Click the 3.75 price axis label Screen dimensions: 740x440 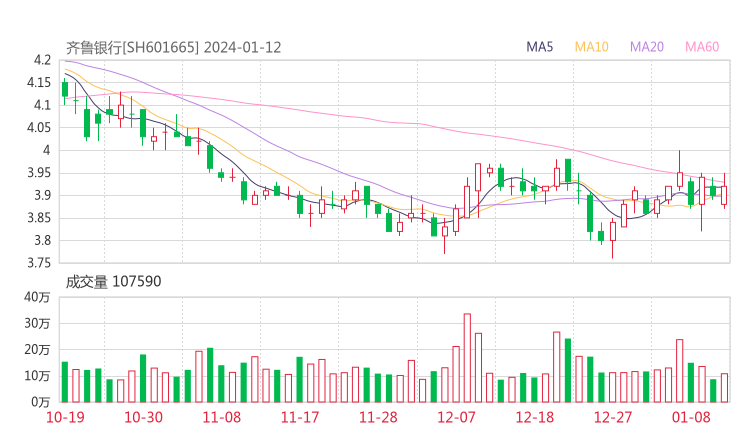(x=39, y=263)
